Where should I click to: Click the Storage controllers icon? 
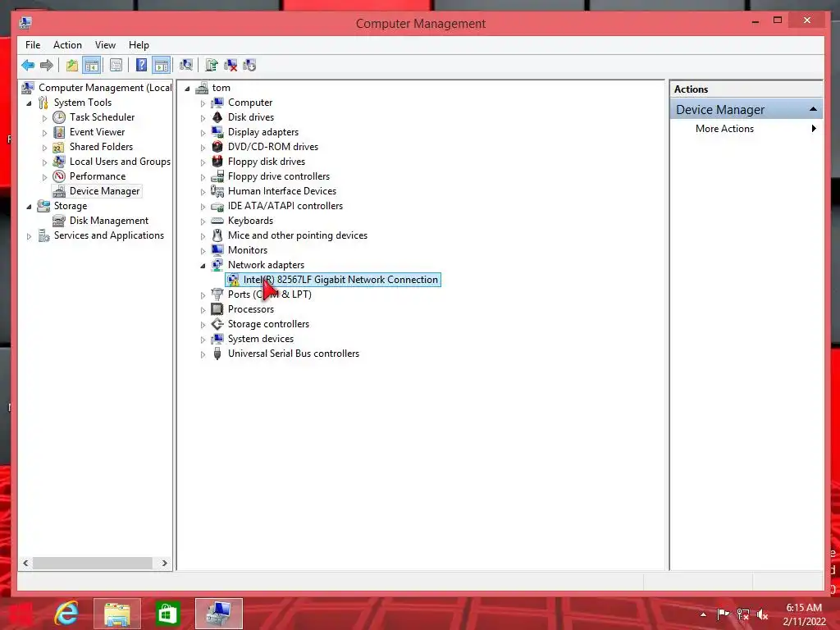point(217,324)
